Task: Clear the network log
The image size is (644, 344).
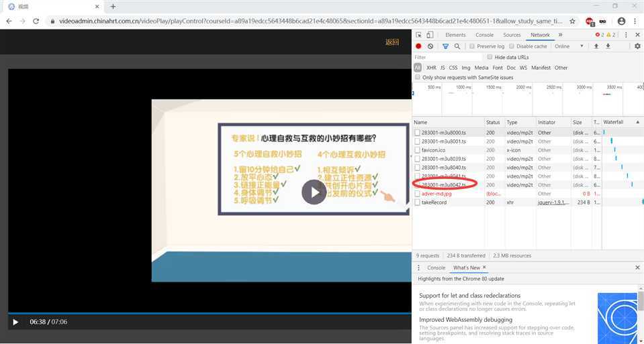Action: 430,46
